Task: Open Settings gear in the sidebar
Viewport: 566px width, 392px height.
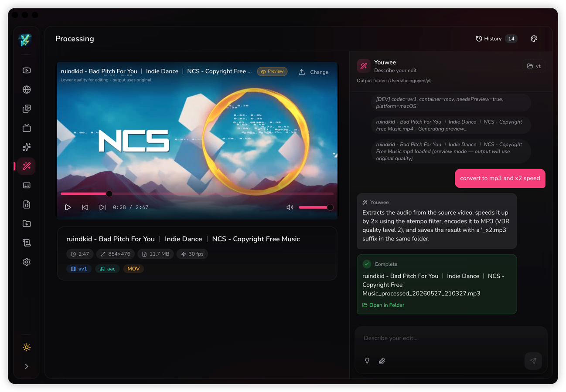Action: (27, 262)
